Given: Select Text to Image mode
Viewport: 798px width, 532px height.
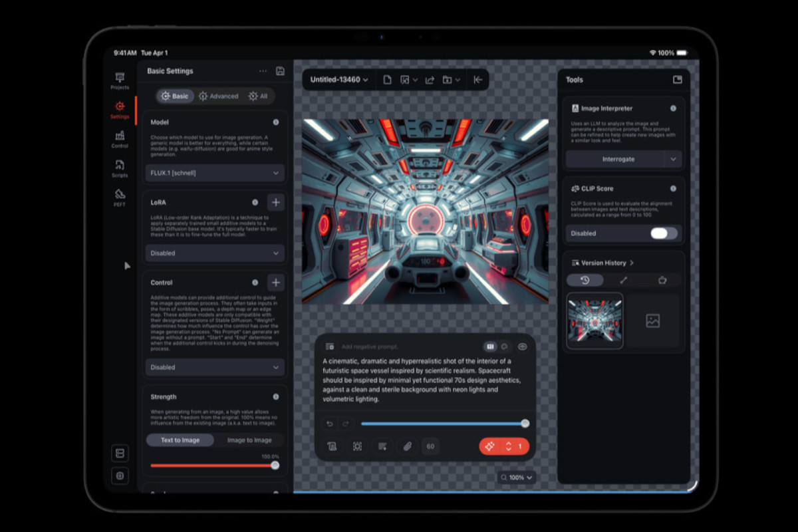Looking at the screenshot, I should 180,440.
